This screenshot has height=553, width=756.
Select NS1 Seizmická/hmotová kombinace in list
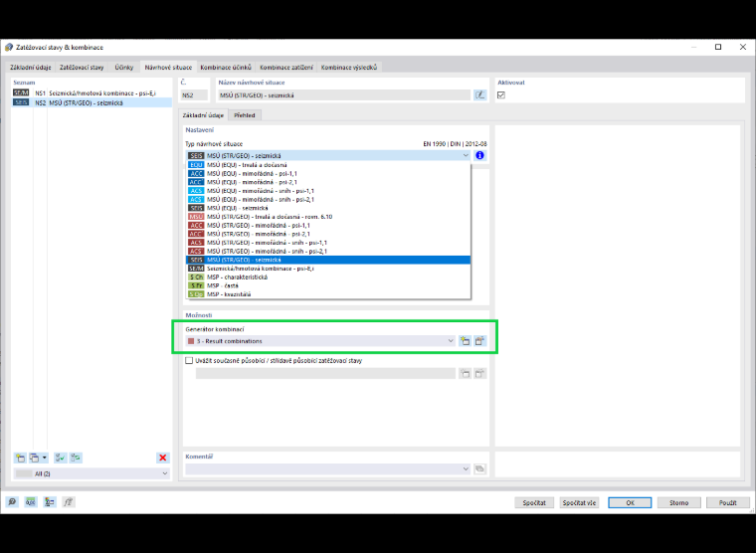click(x=92, y=92)
